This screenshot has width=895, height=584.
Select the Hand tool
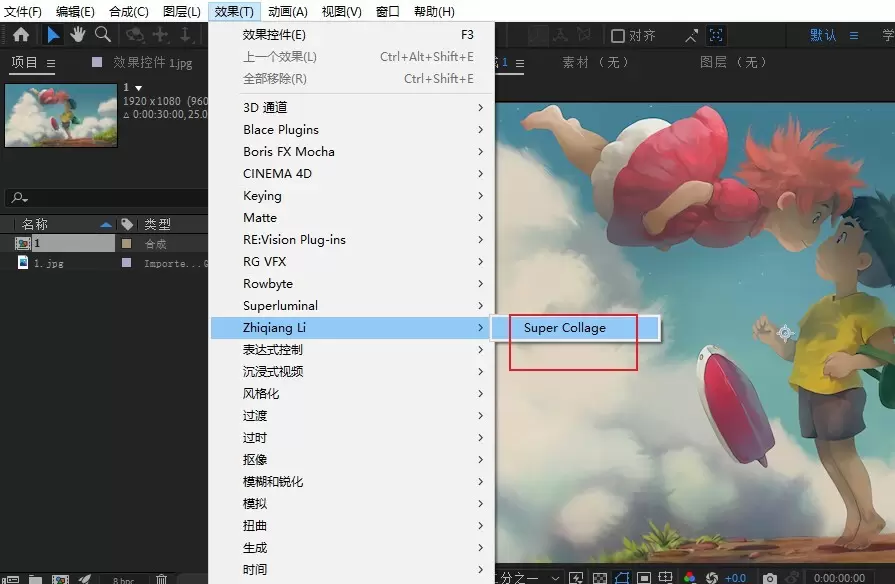point(78,35)
